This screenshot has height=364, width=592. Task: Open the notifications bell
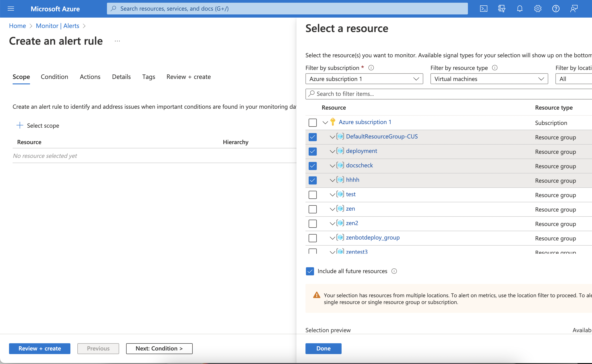tap(520, 9)
